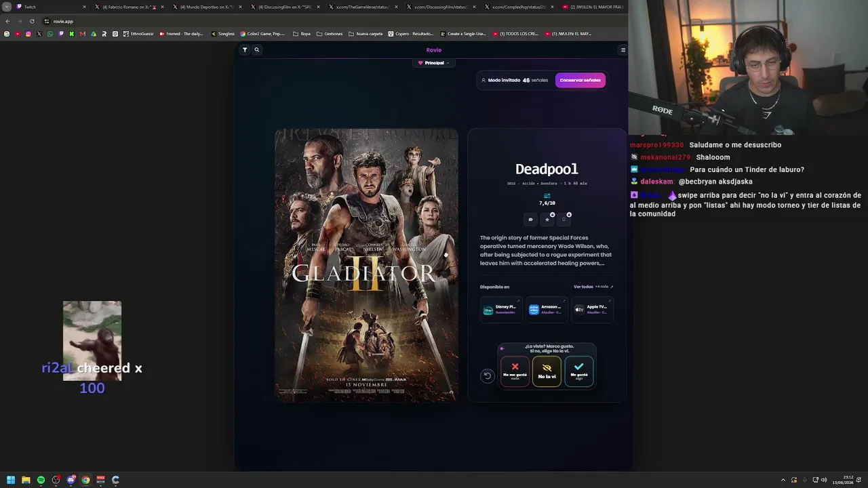Click the Me gustó checkmark button
Image resolution: width=868 pixels, height=488 pixels.
(x=579, y=371)
